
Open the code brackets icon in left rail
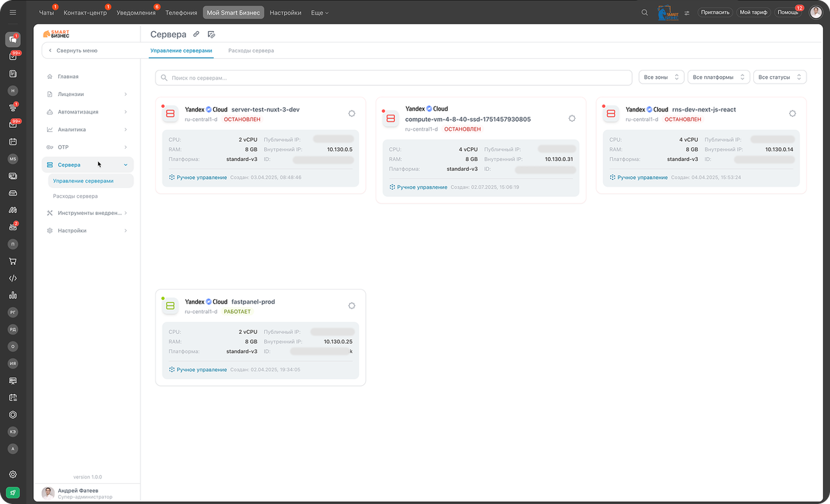coord(12,279)
